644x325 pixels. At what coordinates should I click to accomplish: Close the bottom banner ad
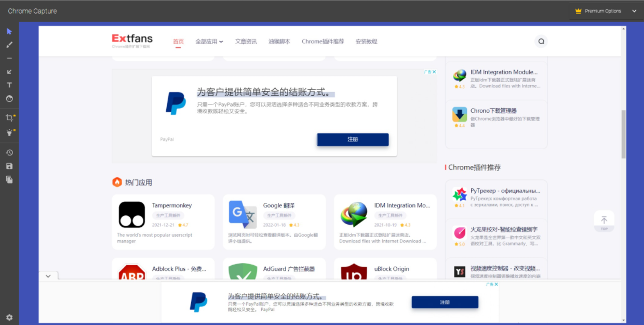tap(496, 284)
